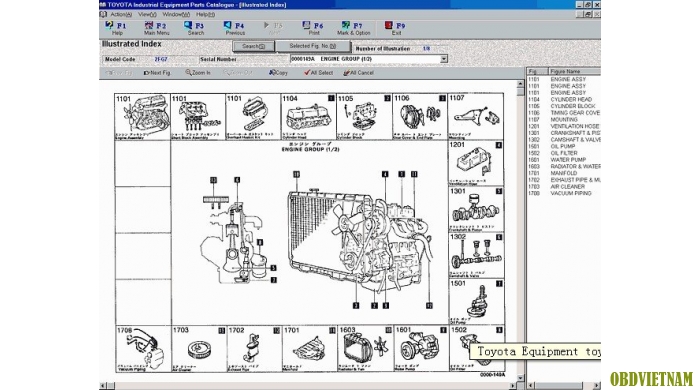
Task: Expand the ENGINE GROUP figure dropdown
Action: tap(444, 59)
